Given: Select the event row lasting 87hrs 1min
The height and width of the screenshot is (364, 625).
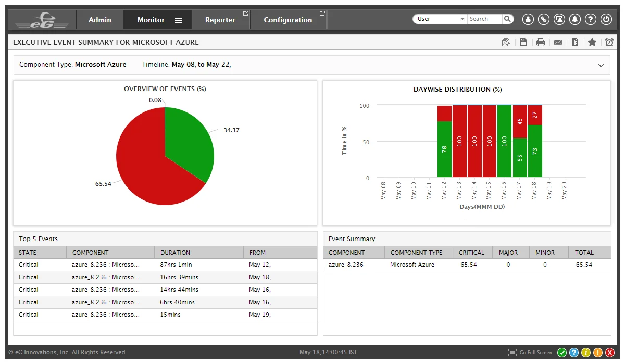Looking at the screenshot, I should (x=165, y=265).
